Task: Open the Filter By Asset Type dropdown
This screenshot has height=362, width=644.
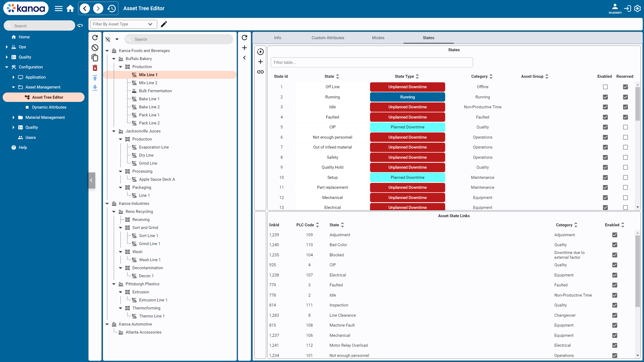Action: pos(123,24)
